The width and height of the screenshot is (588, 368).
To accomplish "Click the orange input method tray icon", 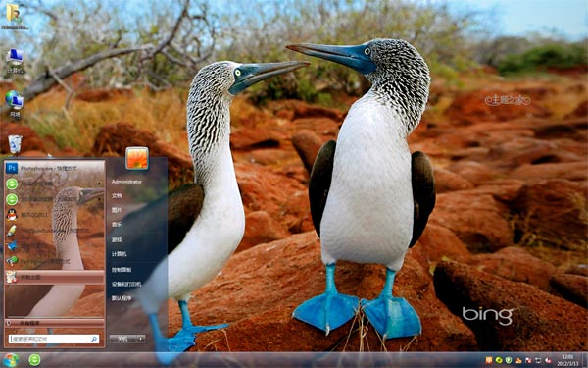I will pyautogui.click(x=489, y=360).
